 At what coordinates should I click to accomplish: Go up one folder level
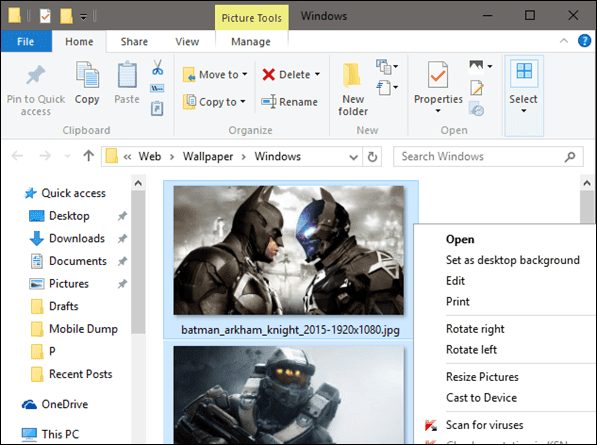(x=88, y=156)
